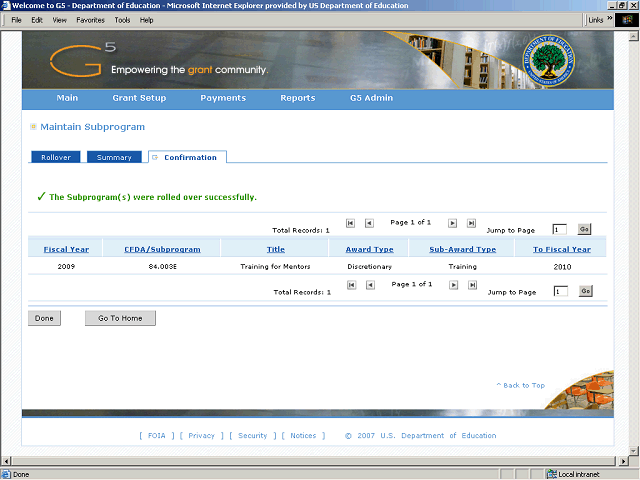Click the vertical scrollbar up arrow
The width and height of the screenshot is (640, 480).
tap(633, 36)
